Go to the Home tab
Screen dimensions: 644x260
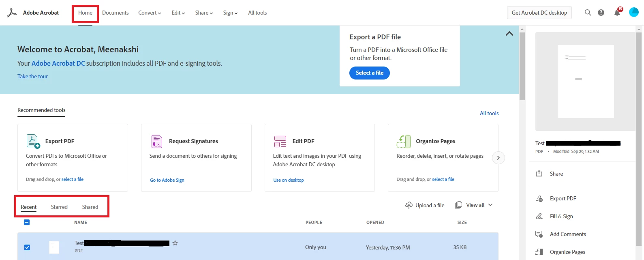(x=85, y=13)
